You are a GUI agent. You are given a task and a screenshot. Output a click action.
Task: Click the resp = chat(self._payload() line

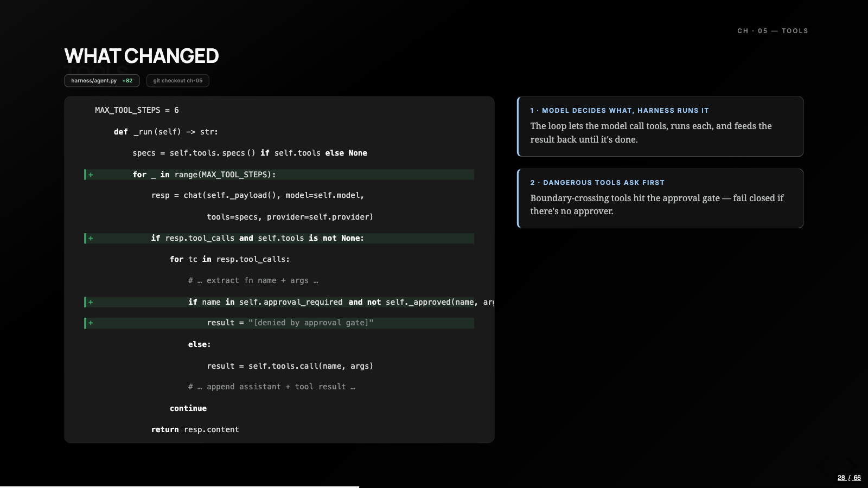point(258,195)
